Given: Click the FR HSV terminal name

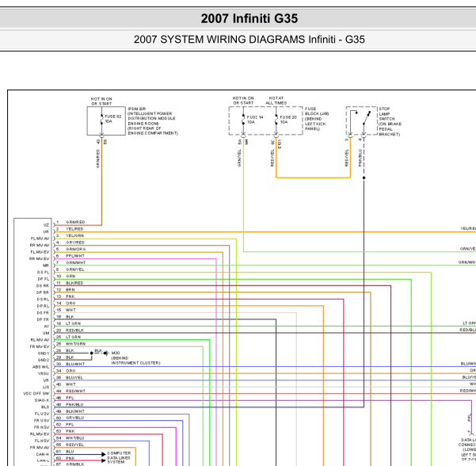Looking at the screenshot, I should [42, 427].
